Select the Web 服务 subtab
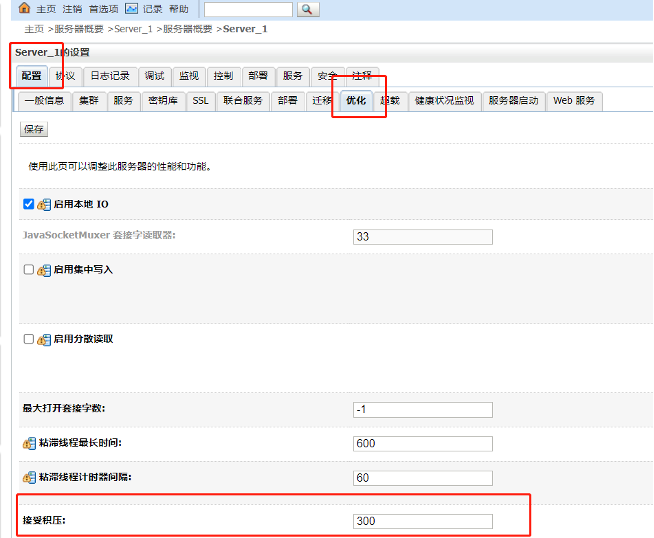This screenshot has height=538, width=654. point(574,101)
